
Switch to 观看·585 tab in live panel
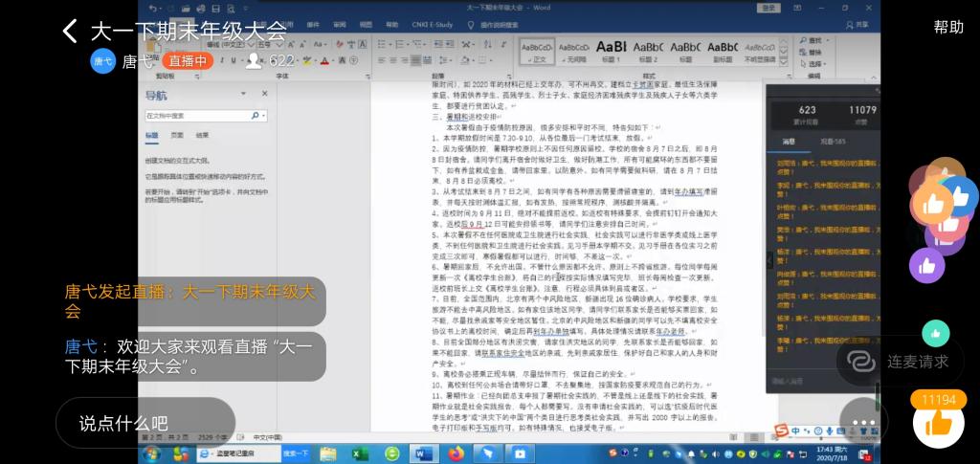833,142
